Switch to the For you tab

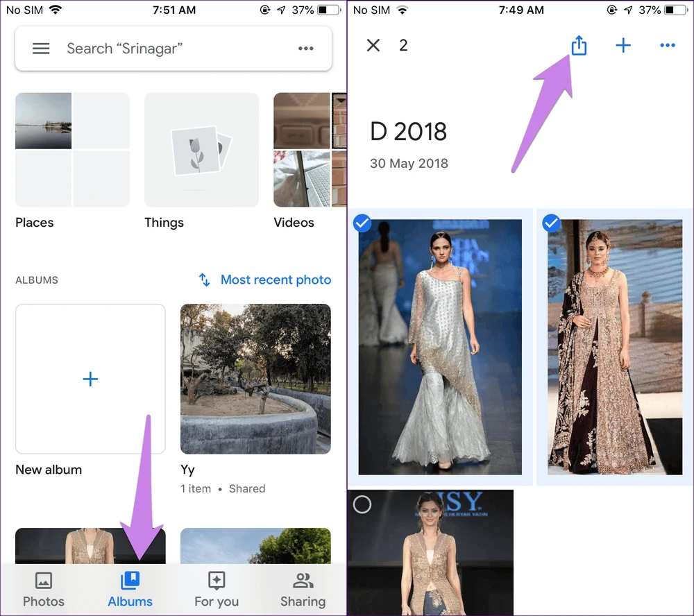[x=217, y=590]
